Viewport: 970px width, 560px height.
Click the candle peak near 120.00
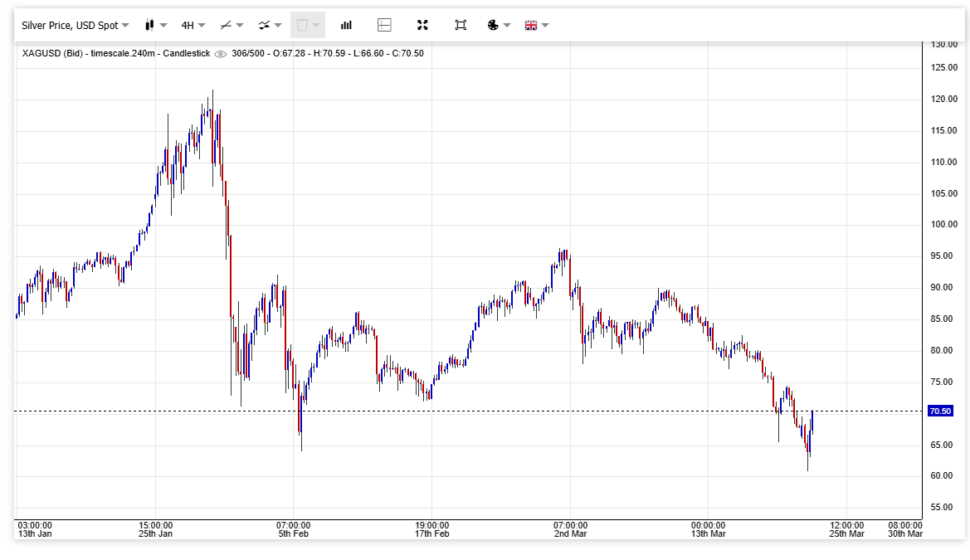point(212,93)
